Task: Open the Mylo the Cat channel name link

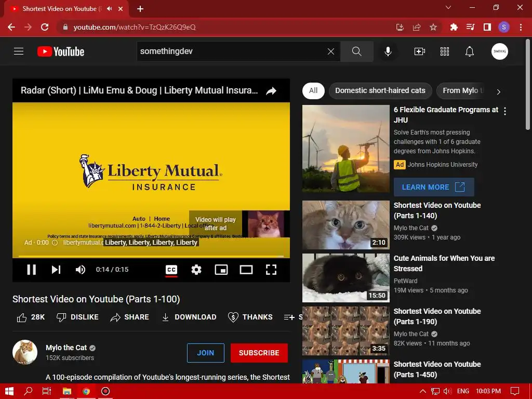Action: tap(66, 348)
